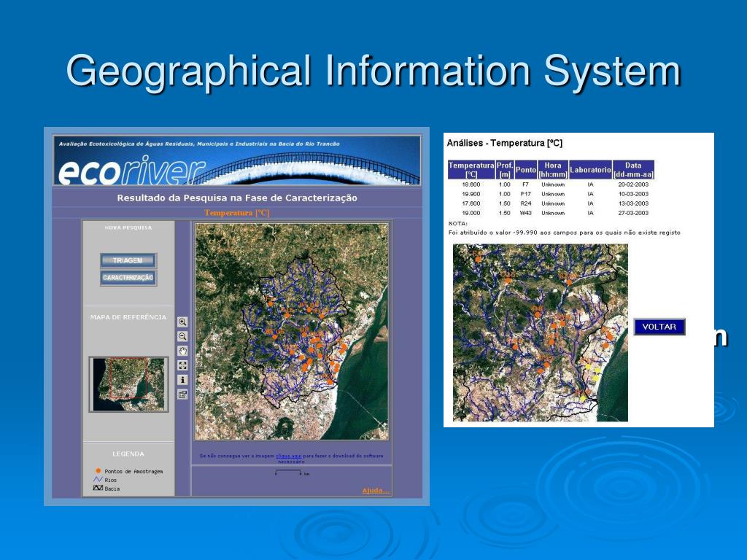Click the 'NOVA PESQUISA' label

(128, 227)
